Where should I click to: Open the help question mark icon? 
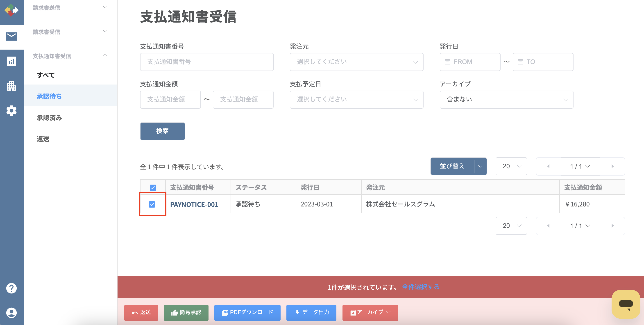(11, 288)
